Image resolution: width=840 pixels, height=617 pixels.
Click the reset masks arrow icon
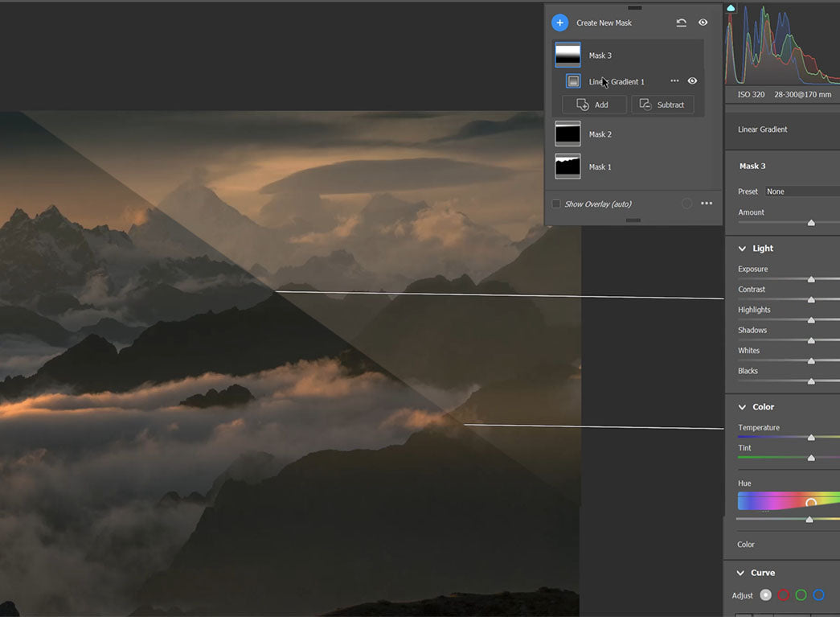pyautogui.click(x=681, y=23)
